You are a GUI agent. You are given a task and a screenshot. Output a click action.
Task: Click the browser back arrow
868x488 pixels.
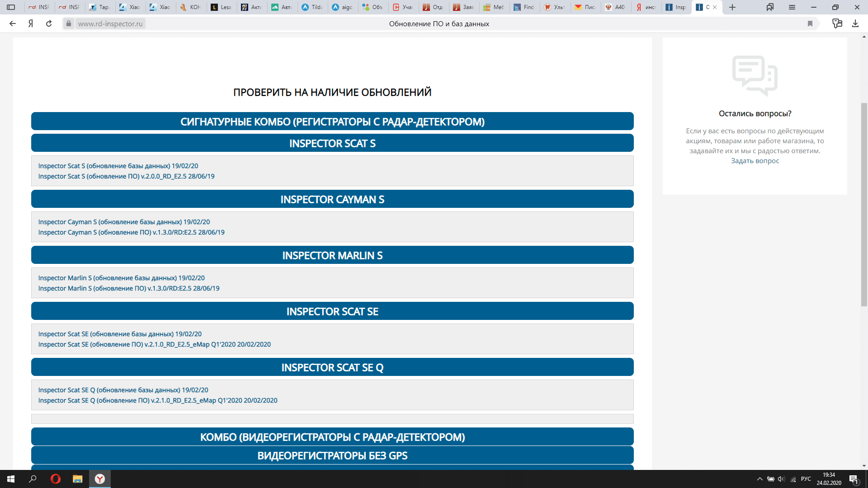[13, 23]
